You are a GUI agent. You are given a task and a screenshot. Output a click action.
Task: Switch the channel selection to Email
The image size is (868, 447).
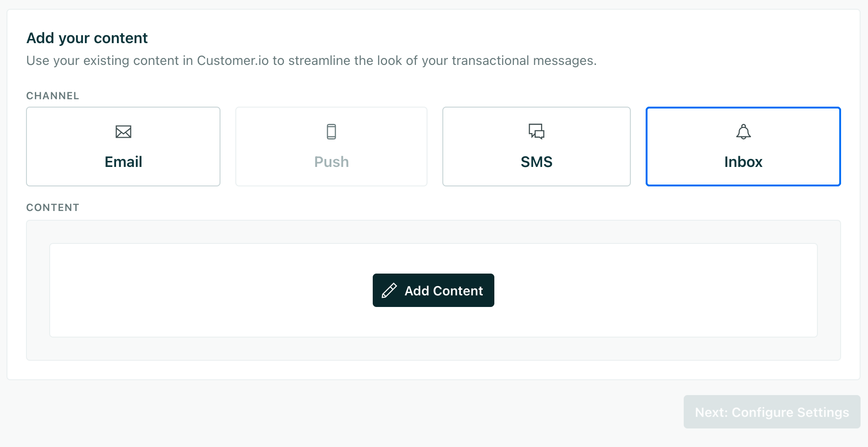tap(123, 146)
